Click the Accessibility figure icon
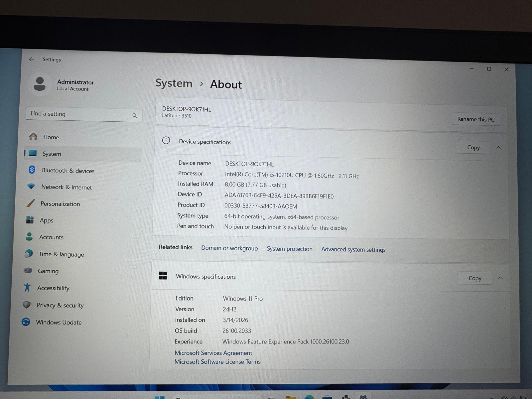The height and width of the screenshot is (399, 532). point(27,287)
